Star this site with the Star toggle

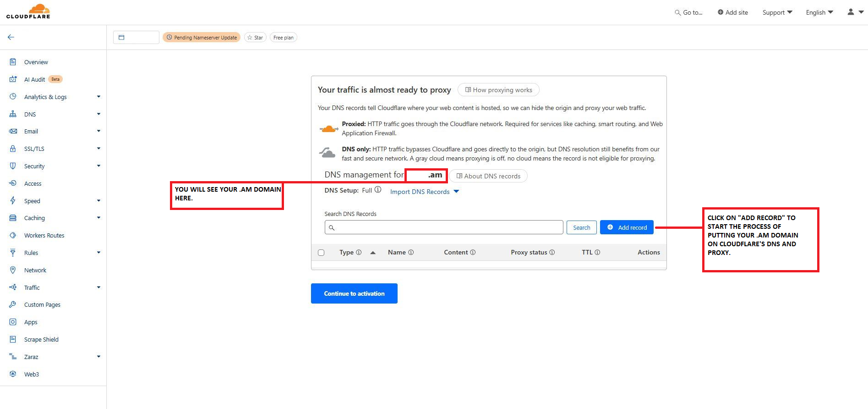[x=255, y=38]
